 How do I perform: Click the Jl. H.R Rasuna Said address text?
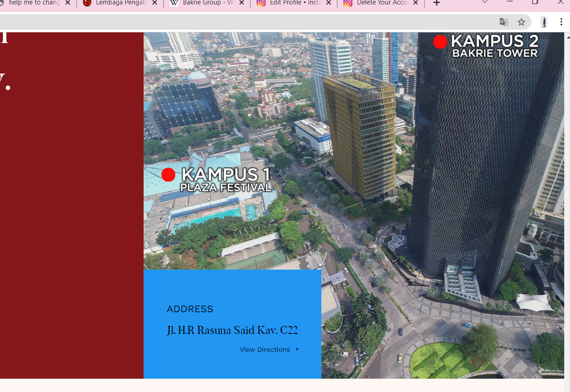[232, 331]
